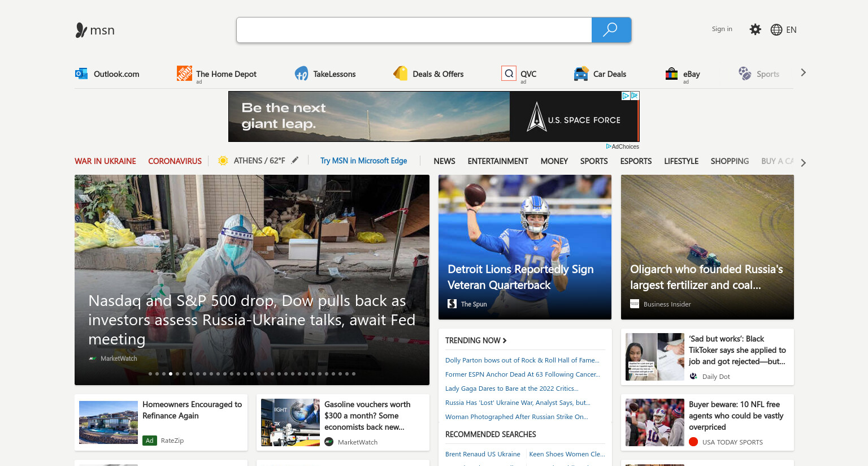Click the Sign in link
This screenshot has width=868, height=466.
[x=722, y=29]
